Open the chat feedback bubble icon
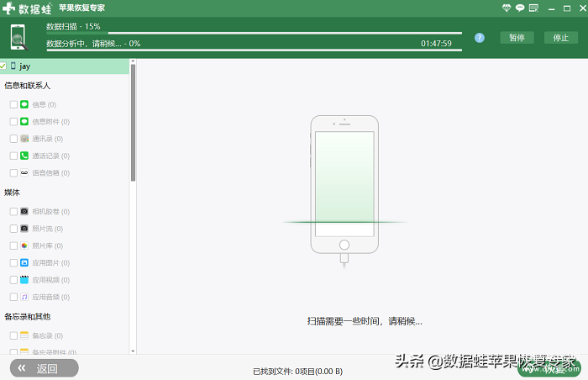Image resolution: width=588 pixels, height=380 pixels. (x=520, y=8)
